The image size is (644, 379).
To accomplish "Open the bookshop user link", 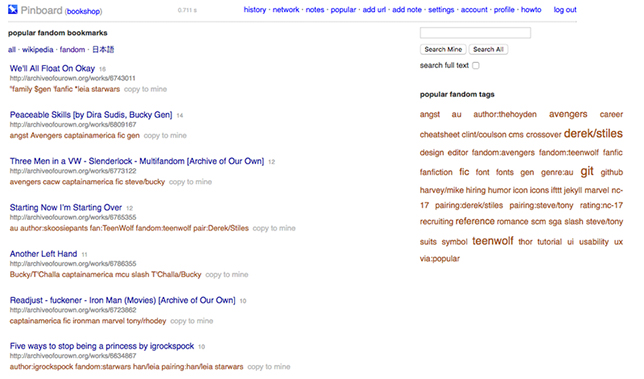I will (83, 11).
